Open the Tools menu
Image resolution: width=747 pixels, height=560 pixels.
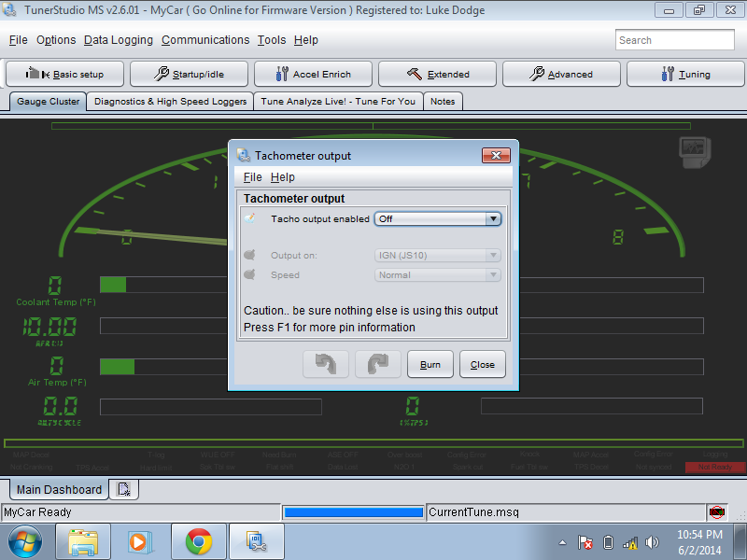[x=272, y=40]
